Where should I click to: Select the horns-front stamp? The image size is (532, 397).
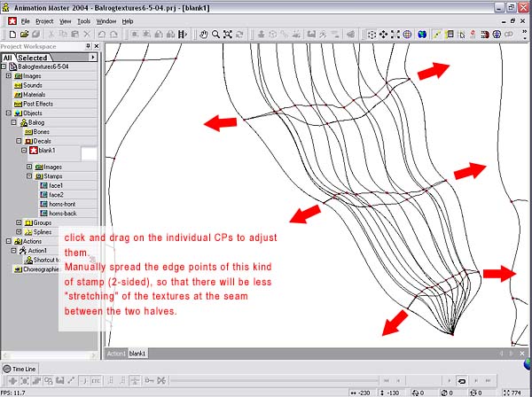coord(61,204)
